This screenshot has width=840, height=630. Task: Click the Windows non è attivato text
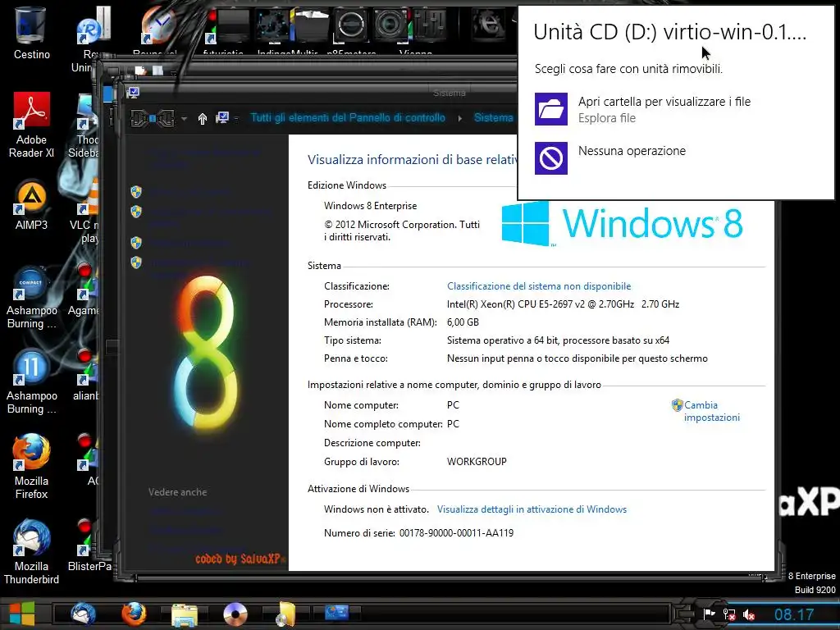pos(376,509)
